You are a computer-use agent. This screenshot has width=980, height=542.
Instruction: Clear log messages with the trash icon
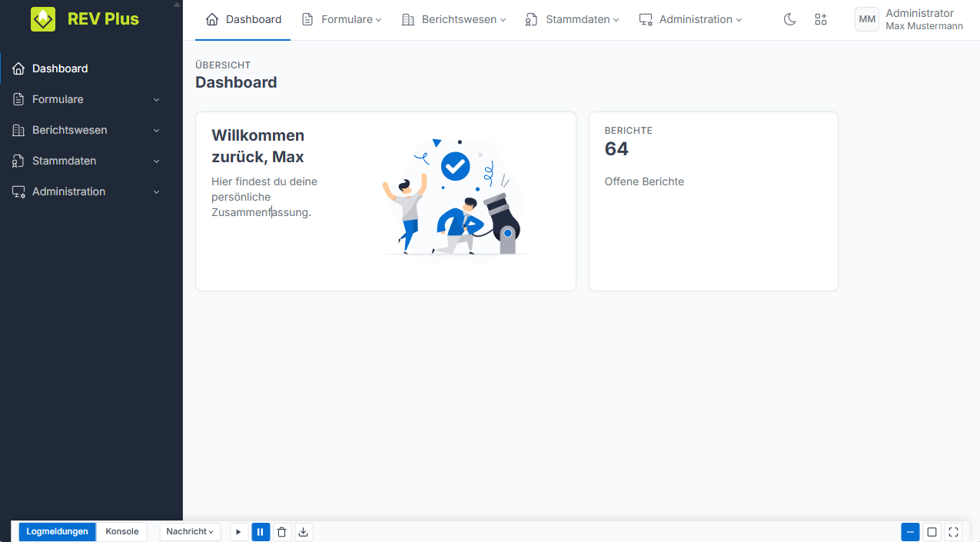tap(282, 532)
